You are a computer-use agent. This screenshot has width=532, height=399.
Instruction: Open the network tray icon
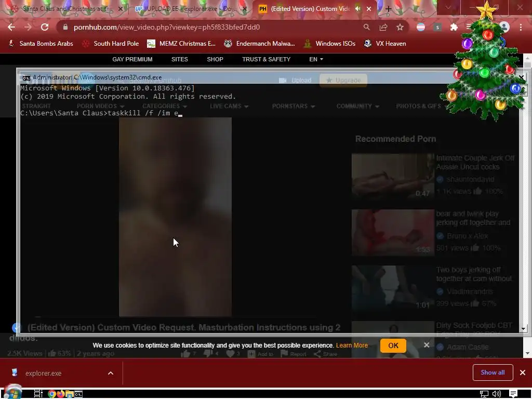pos(484,394)
